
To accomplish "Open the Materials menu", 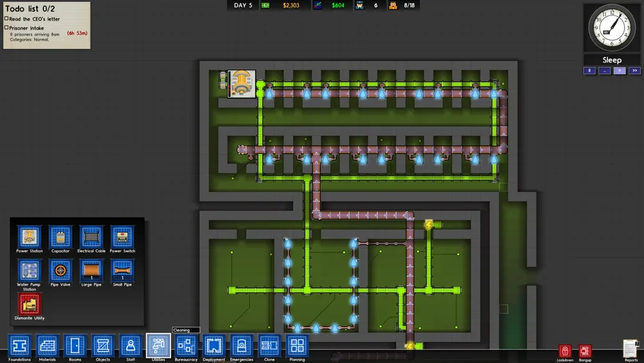I will [x=47, y=346].
